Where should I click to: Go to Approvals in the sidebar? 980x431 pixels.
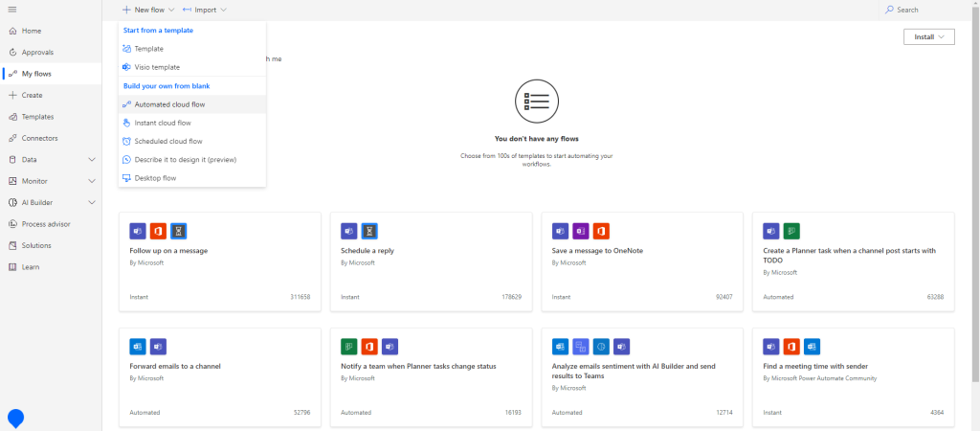pyautogui.click(x=52, y=53)
